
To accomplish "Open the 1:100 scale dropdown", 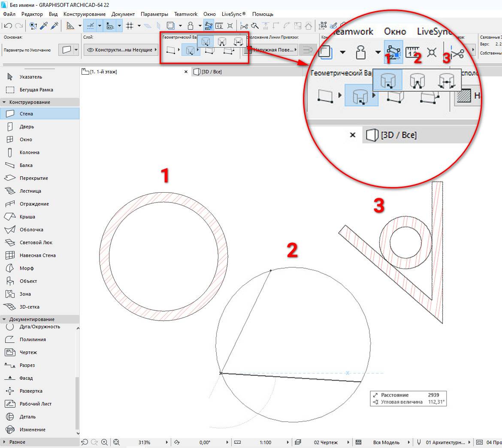I will [x=266, y=442].
